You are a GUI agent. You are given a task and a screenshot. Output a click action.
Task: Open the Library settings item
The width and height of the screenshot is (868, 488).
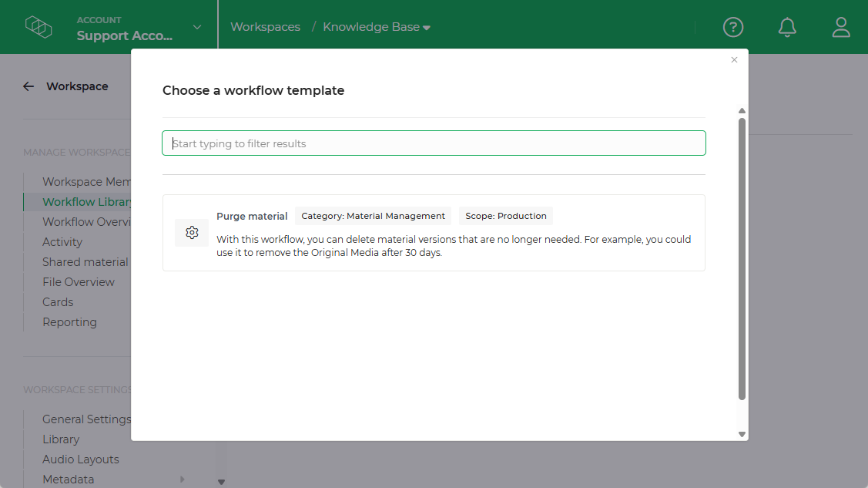(x=61, y=439)
